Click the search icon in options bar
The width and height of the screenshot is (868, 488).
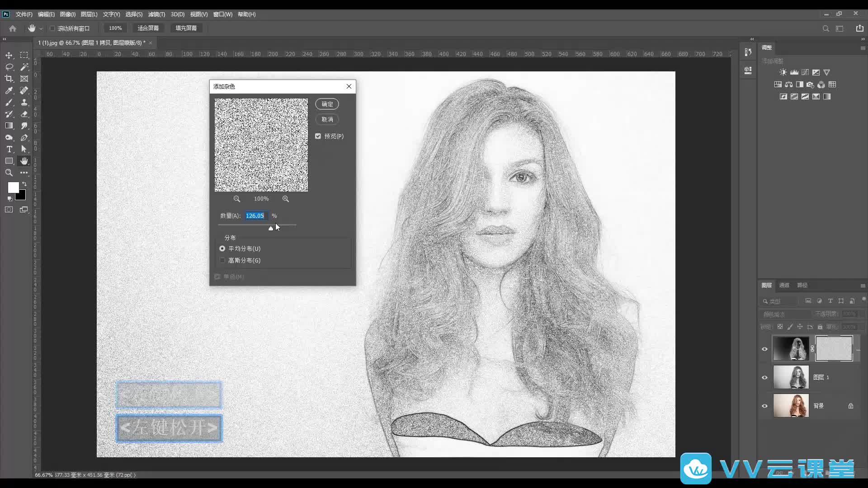pos(826,28)
